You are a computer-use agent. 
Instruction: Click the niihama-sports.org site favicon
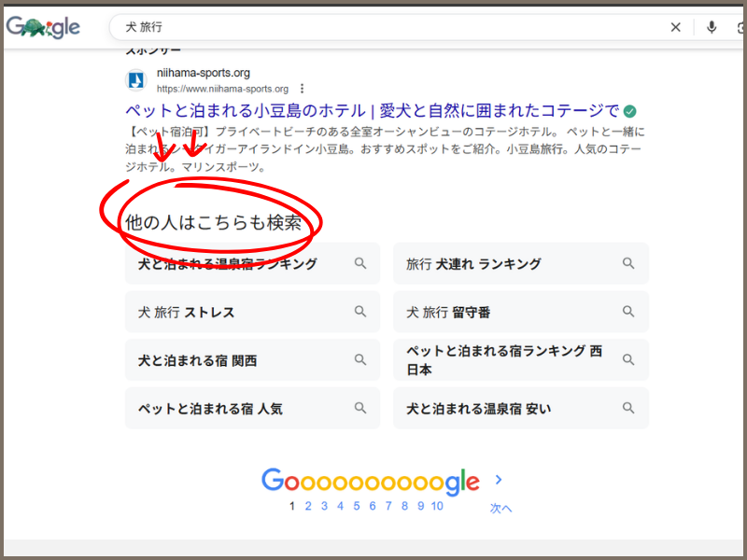pyautogui.click(x=136, y=80)
